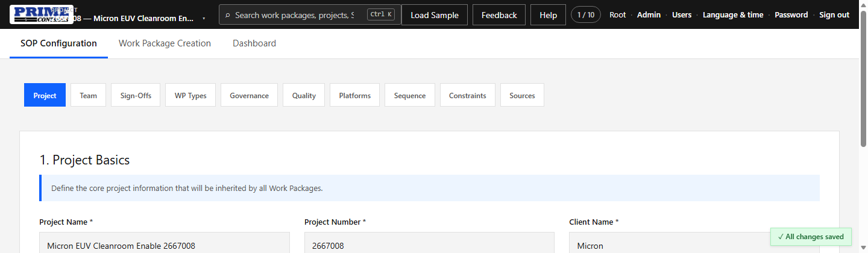The height and width of the screenshot is (253, 868).
Task: Click the Sign out link
Action: 834,15
